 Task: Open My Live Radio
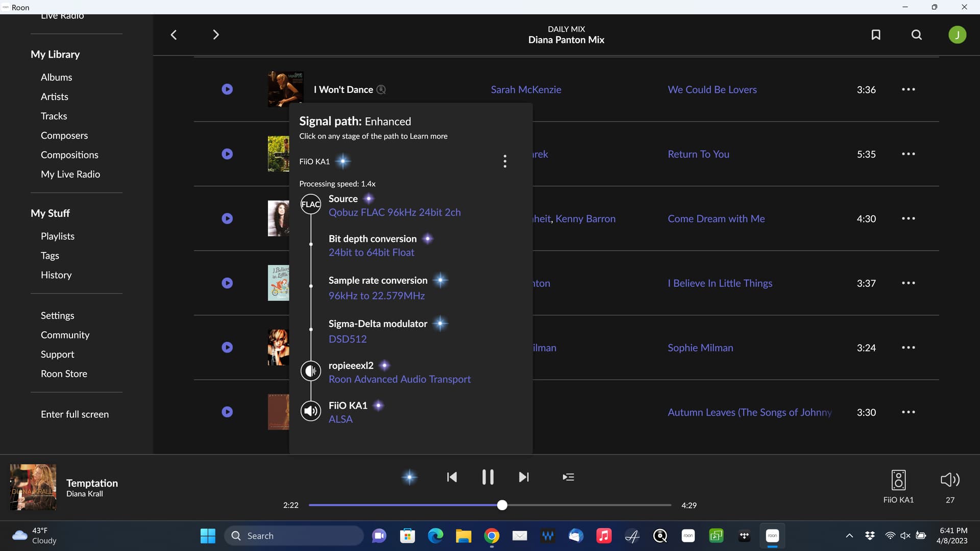click(70, 174)
